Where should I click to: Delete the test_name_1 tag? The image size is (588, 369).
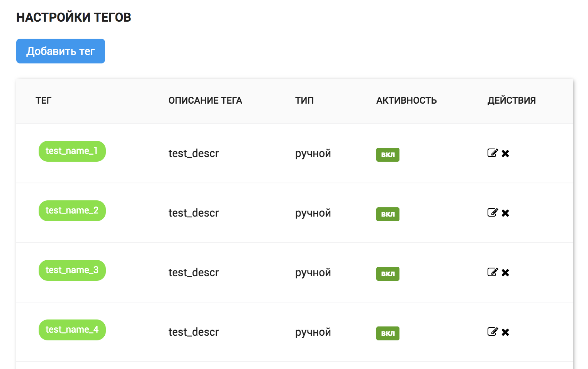click(x=505, y=154)
